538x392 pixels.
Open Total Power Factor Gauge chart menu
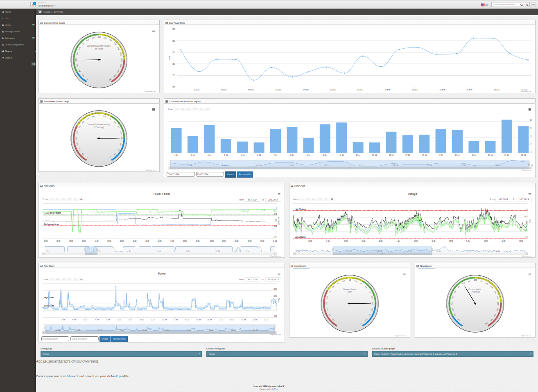tap(154, 110)
